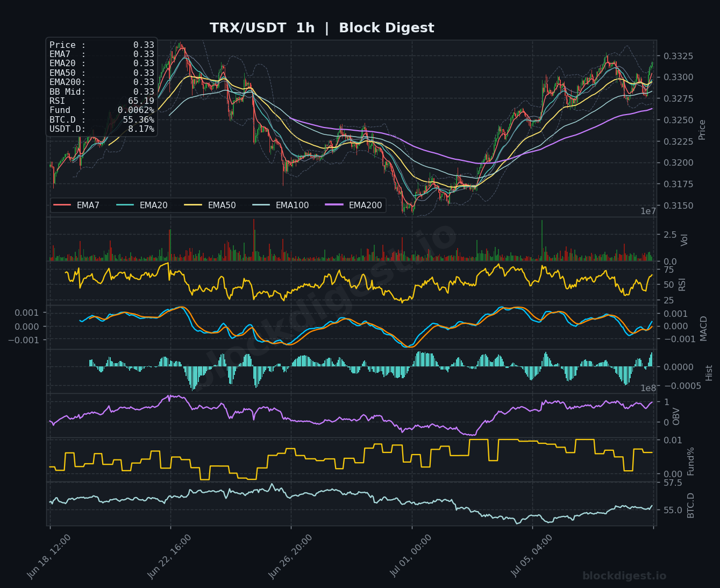This screenshot has width=720, height=588.
Task: Click the yellow EMA50 legend line swatch
Action: tap(194, 205)
